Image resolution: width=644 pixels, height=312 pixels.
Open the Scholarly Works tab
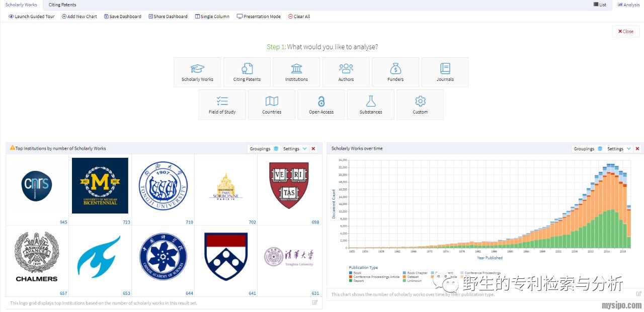point(21,5)
